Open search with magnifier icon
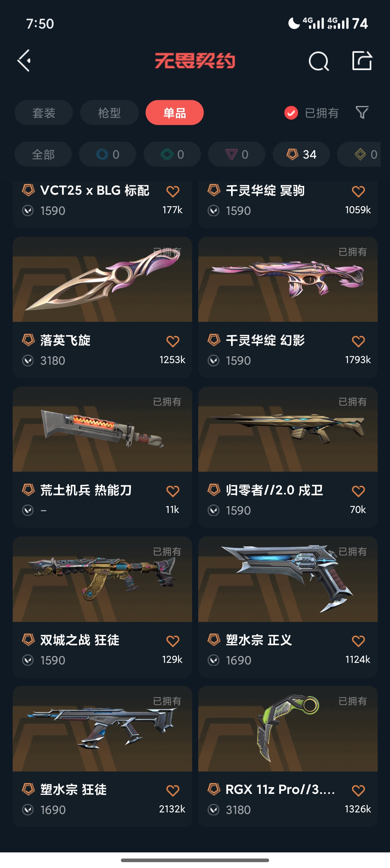This screenshot has height=868, width=390. [318, 61]
